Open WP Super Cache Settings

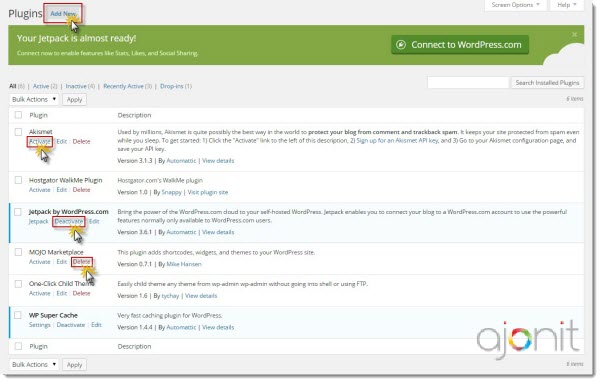point(40,325)
